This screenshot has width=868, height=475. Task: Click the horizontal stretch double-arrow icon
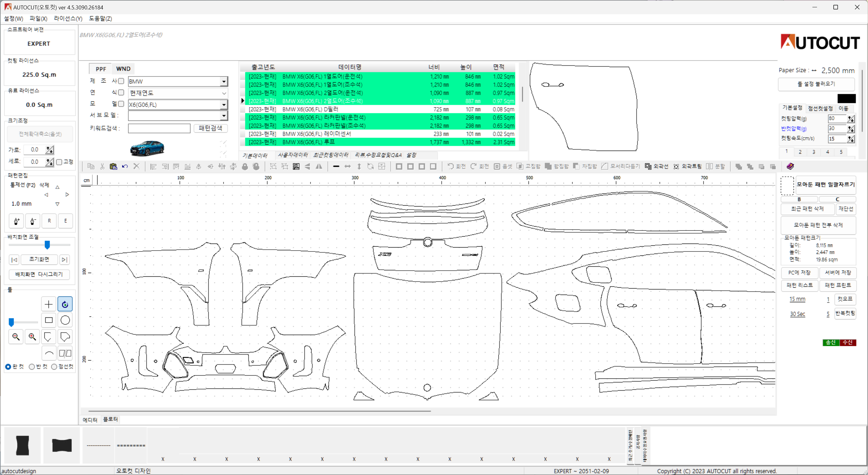(x=347, y=166)
